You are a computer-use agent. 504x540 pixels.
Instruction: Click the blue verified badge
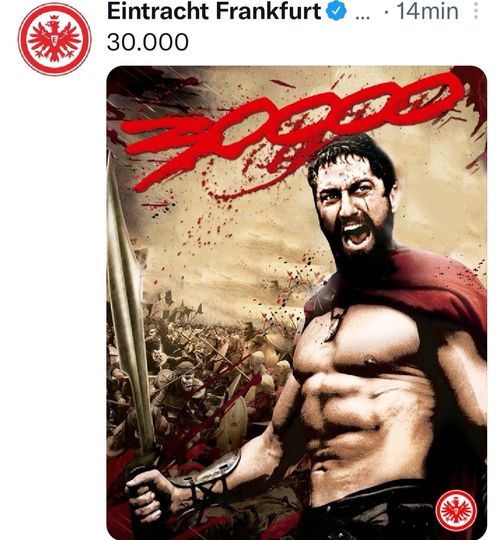point(338,12)
